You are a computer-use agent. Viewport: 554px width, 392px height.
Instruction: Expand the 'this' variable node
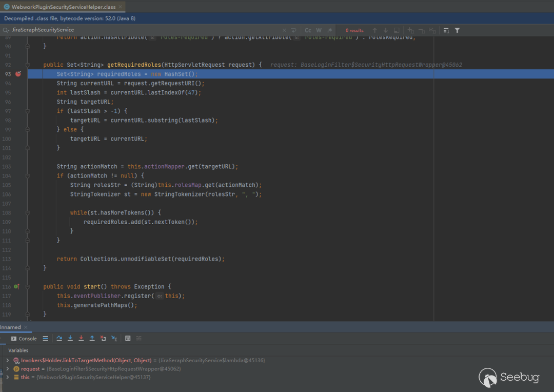tap(8, 377)
